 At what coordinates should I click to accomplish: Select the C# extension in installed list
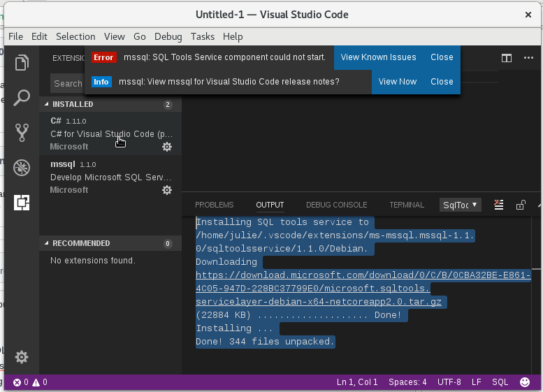(110, 133)
